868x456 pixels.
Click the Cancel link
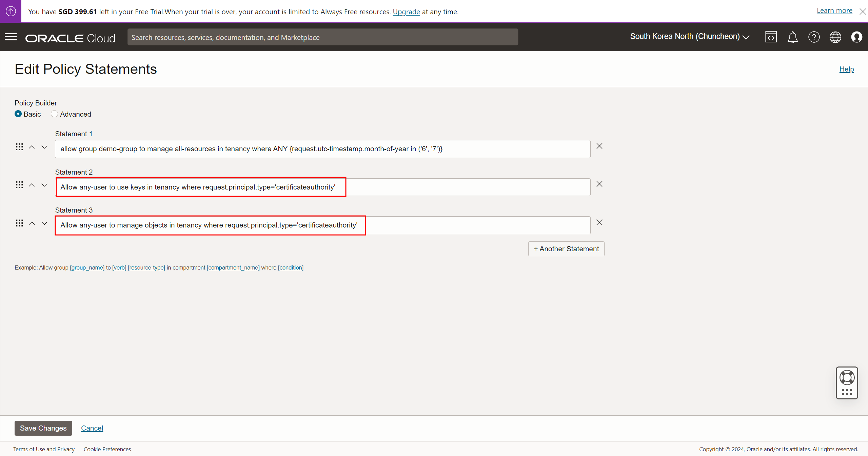(x=92, y=428)
